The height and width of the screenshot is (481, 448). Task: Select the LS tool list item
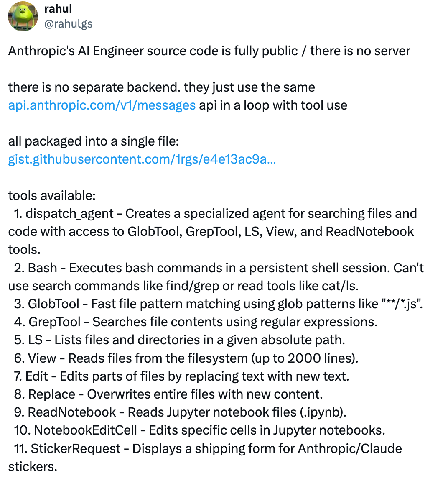[x=179, y=340]
